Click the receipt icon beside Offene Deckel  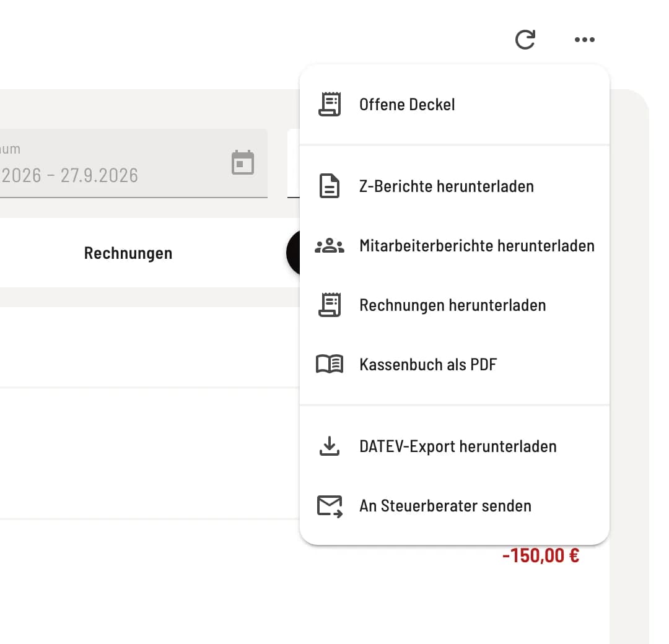click(x=330, y=104)
